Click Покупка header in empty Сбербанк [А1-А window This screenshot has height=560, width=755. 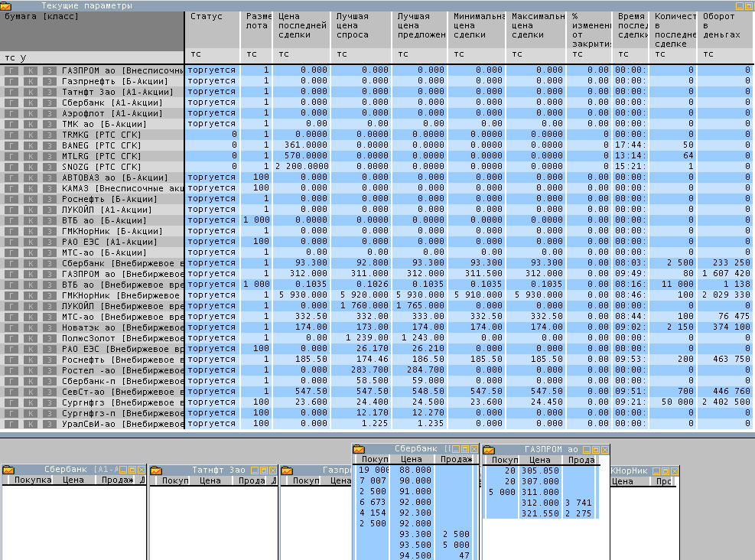33,480
